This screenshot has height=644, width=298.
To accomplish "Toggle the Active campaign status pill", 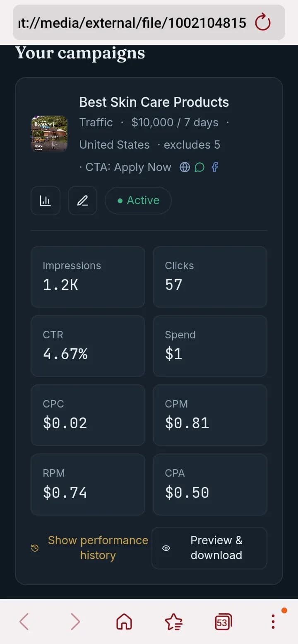I will coord(138,200).
